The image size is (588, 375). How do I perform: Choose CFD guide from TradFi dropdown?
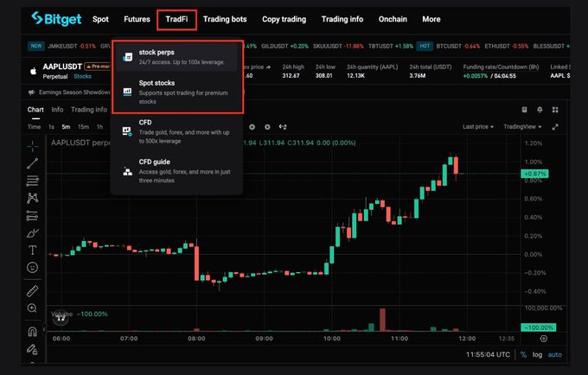[x=176, y=171]
